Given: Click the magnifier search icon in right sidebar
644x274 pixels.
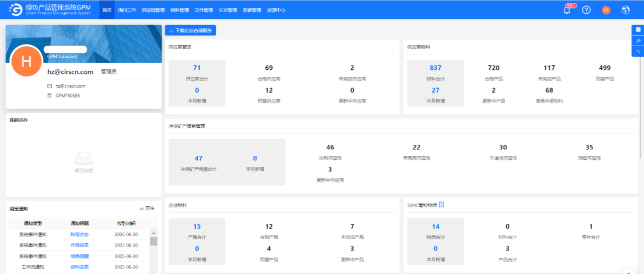Looking at the screenshot, I should tap(638, 41).
